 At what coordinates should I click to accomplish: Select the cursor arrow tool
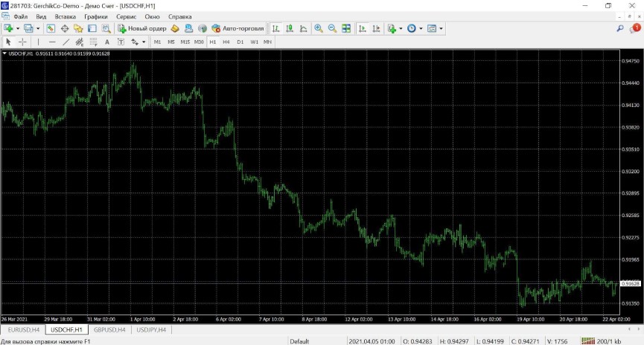[x=8, y=42]
